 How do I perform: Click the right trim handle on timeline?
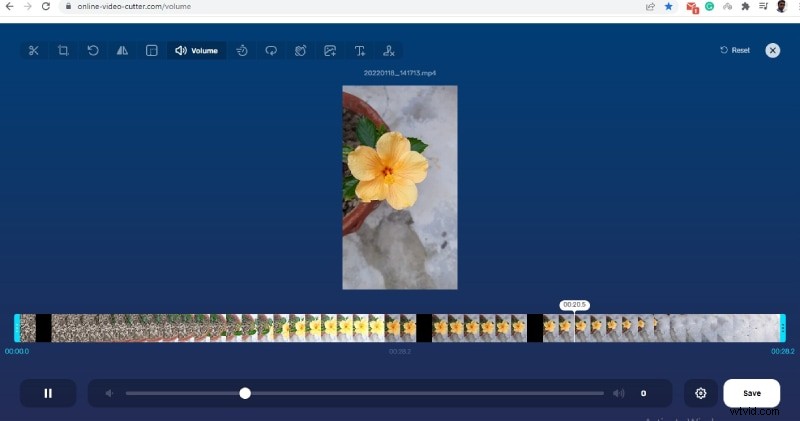click(x=783, y=328)
